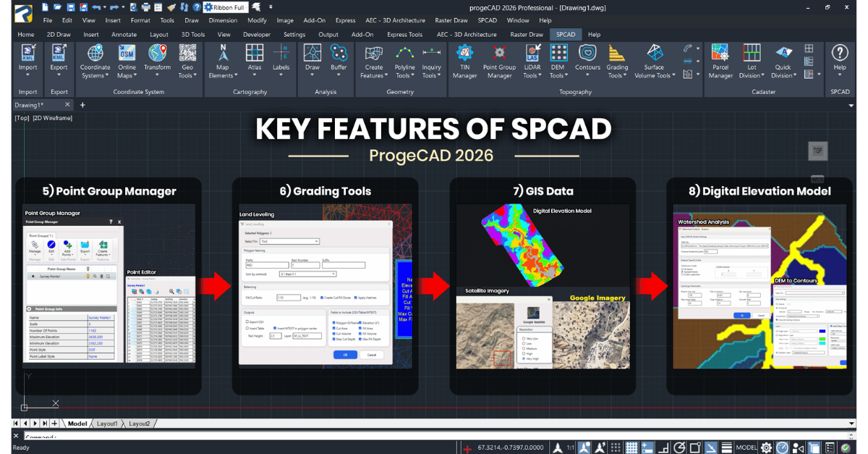Click the Labels icon in Cartography panel
The width and height of the screenshot is (868, 454).
click(281, 53)
